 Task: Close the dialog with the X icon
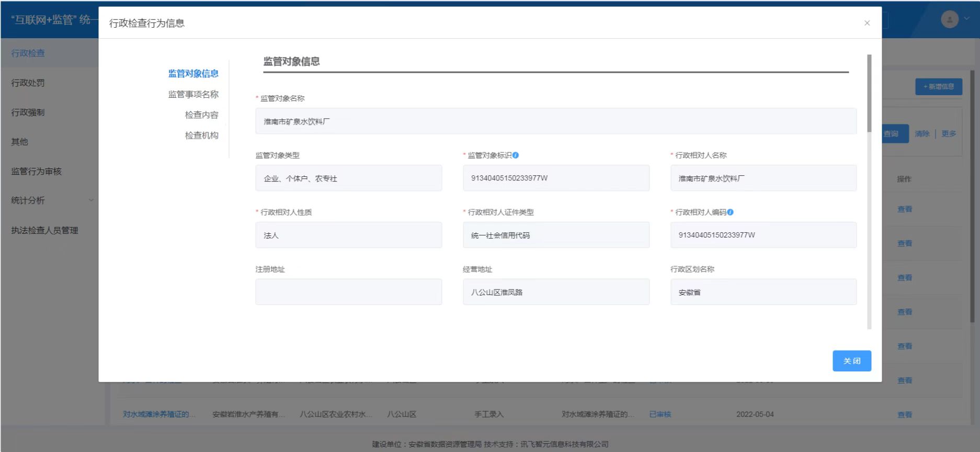click(867, 23)
